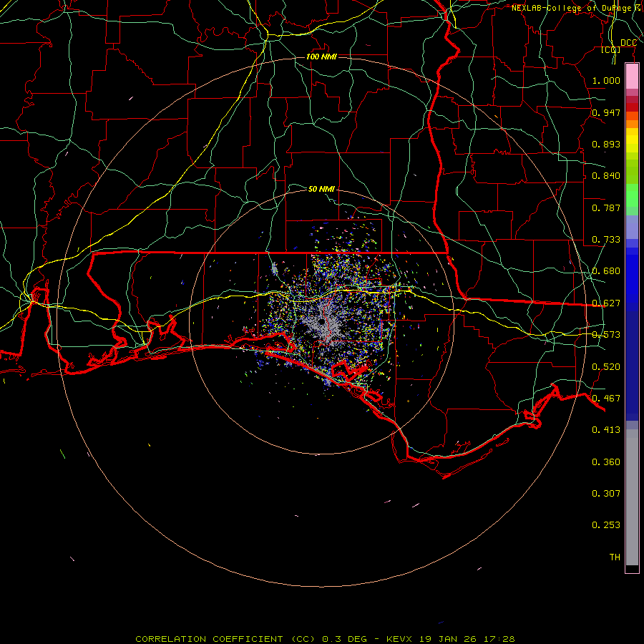Click the NEXLAB-College of DuPage credit text
644x644 pixels.
(x=577, y=8)
